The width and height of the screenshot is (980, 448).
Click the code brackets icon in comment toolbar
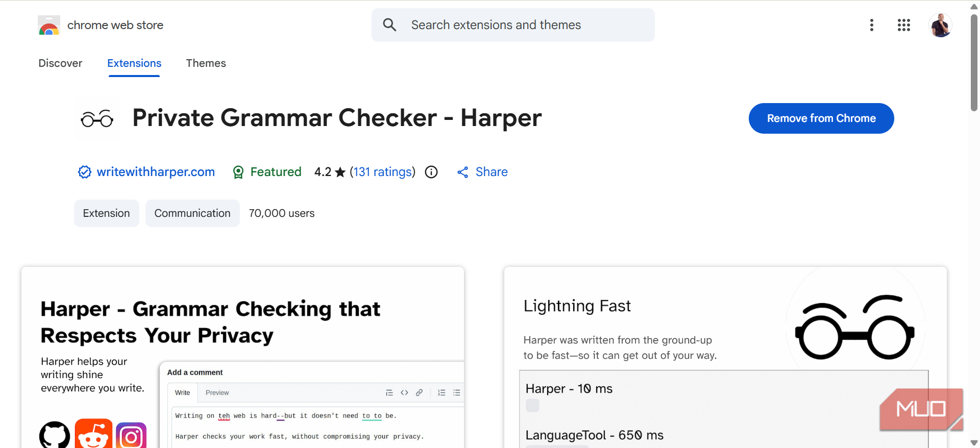tap(404, 393)
